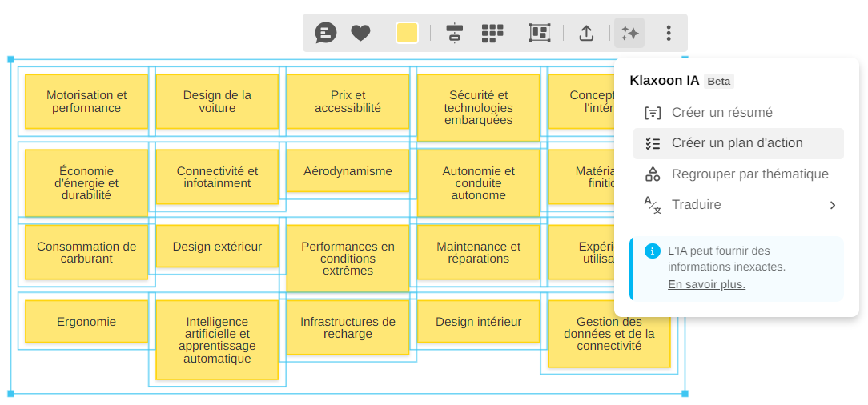Select the 'Aérodynamisme' sticky note

click(348, 171)
